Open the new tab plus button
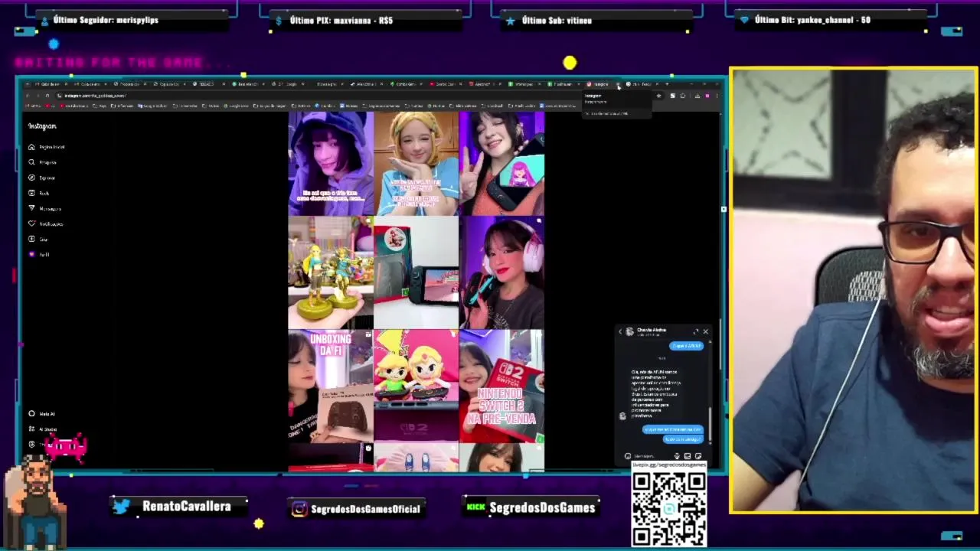 pos(667,84)
